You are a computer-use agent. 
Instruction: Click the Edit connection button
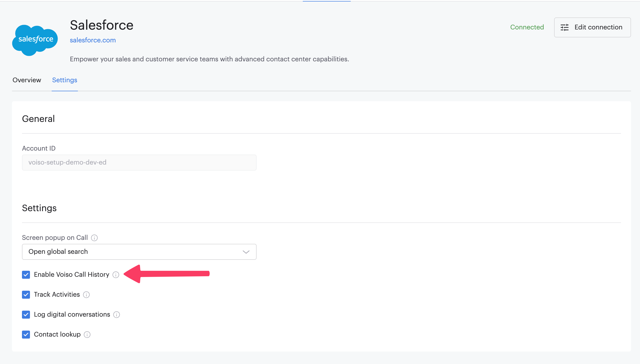[592, 27]
